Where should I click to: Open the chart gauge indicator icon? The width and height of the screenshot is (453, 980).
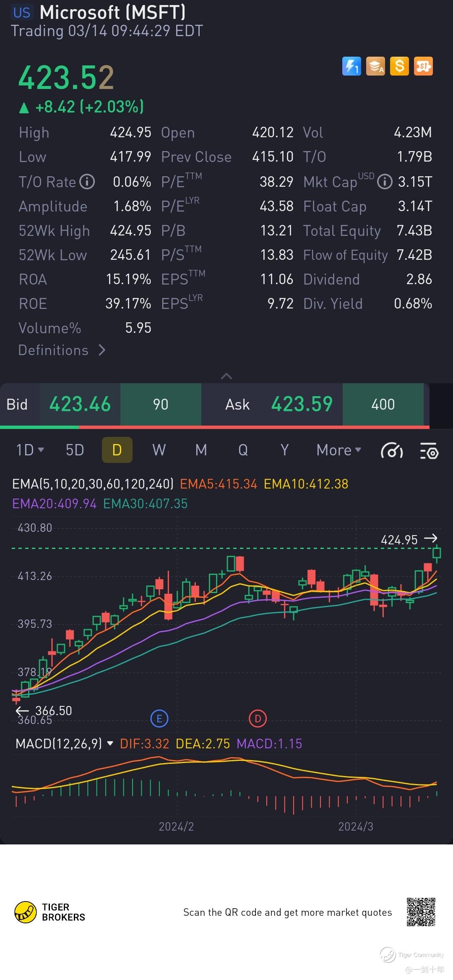[x=392, y=451]
